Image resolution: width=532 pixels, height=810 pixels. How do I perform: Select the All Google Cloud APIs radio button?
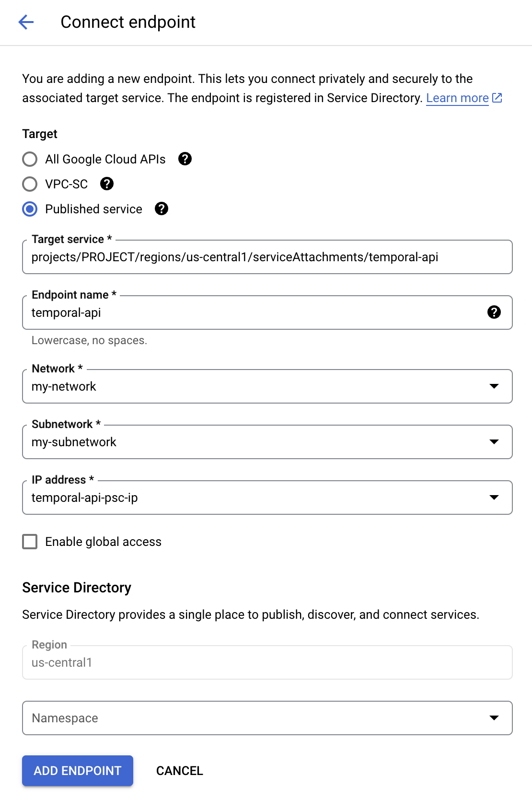point(29,159)
